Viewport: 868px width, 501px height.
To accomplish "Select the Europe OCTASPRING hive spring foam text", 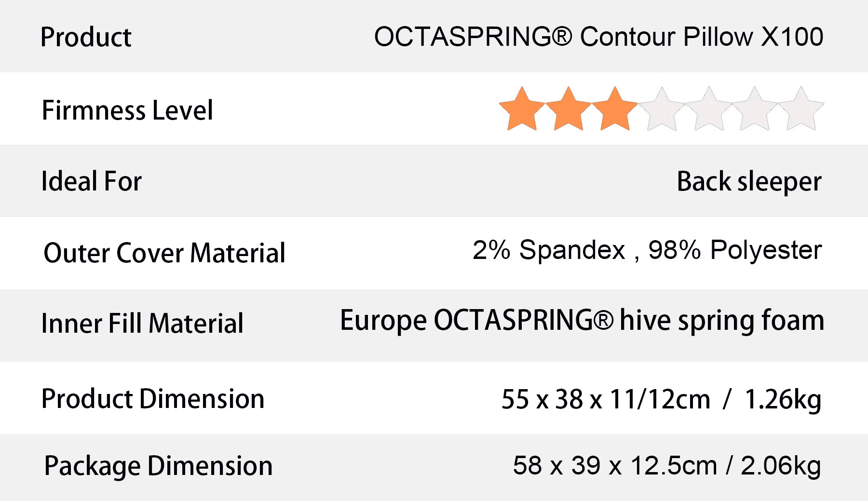I will (582, 320).
